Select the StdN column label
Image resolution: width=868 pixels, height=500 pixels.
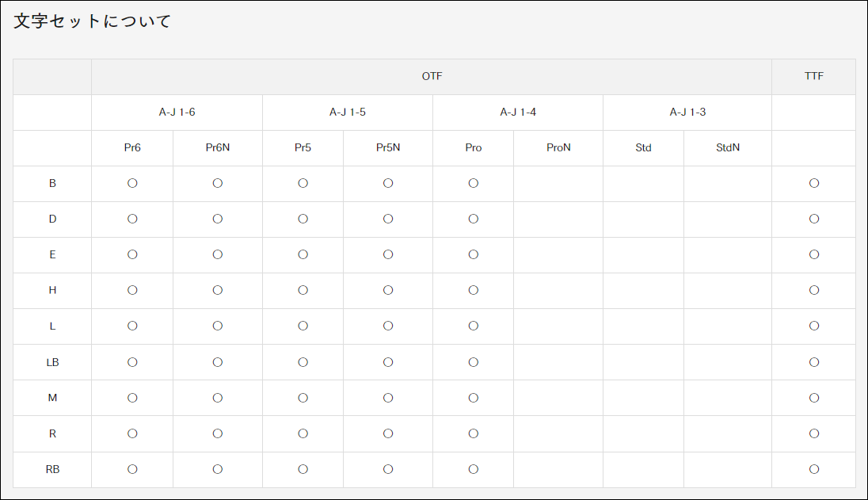[x=728, y=147]
